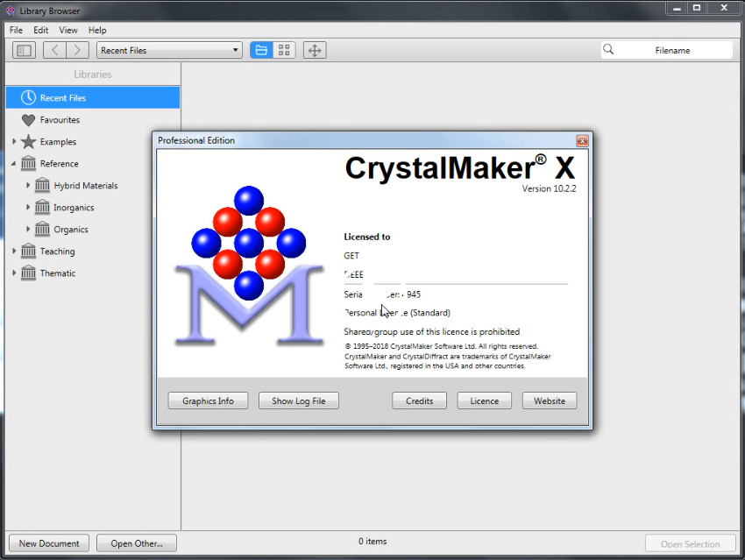The image size is (745, 560).
Task: Click the "Personal Licence (Standard)" text
Action: tap(397, 313)
